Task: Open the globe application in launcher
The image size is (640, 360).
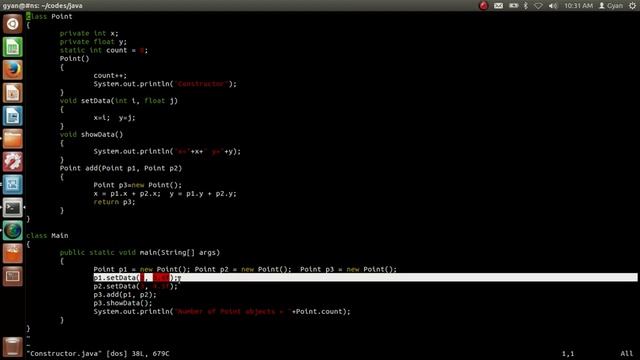Action: [x=13, y=231]
